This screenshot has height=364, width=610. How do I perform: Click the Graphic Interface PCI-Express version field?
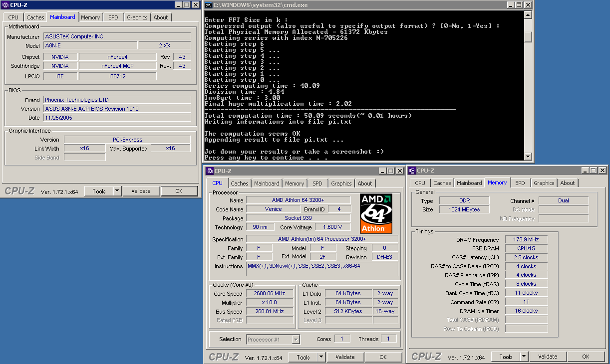pyautogui.click(x=127, y=140)
